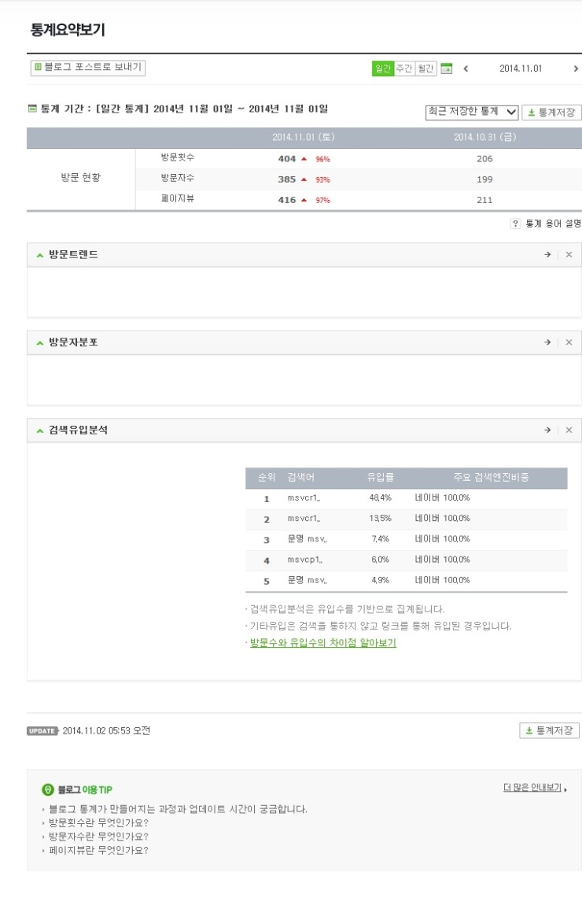Click yesterday's 페이지뷰 value 211
This screenshot has width=582, height=924.
point(484,200)
